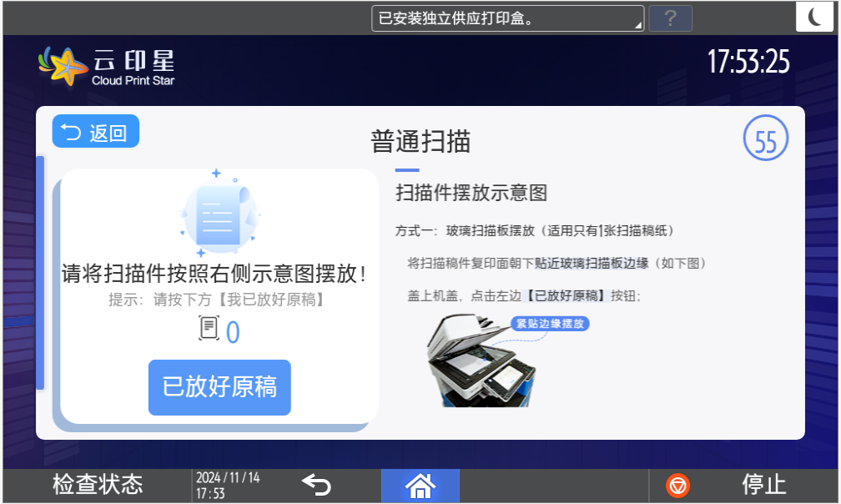Screen dimensions: 841x504
Task: Tap the scanned page counter icon
Action: [x=209, y=329]
